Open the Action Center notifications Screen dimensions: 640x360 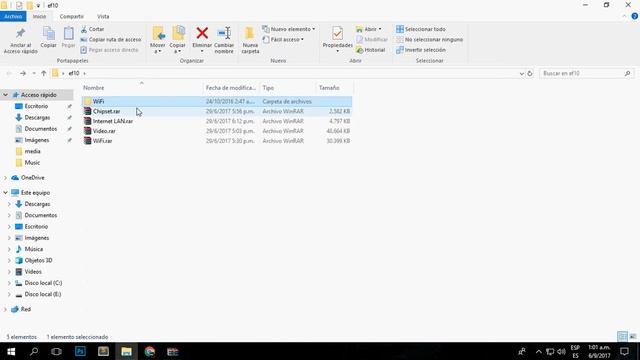pos(624,351)
